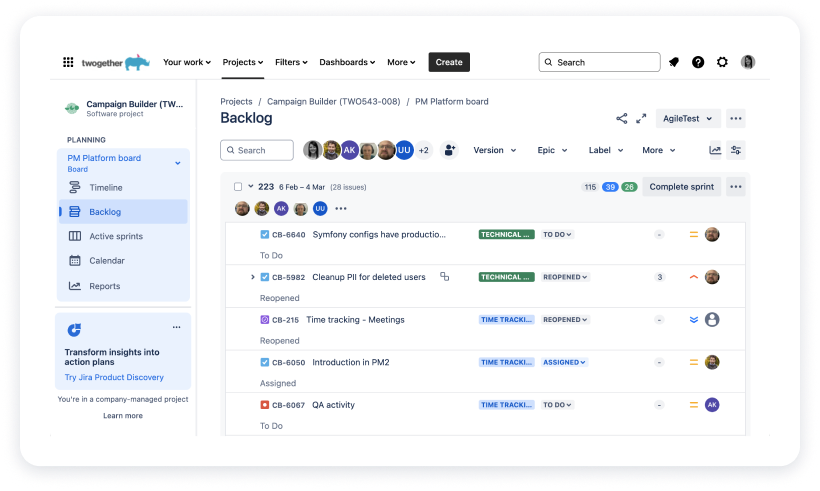The image size is (820, 491).
Task: Change CB-6050 status via Assigned dropdown
Action: click(565, 362)
